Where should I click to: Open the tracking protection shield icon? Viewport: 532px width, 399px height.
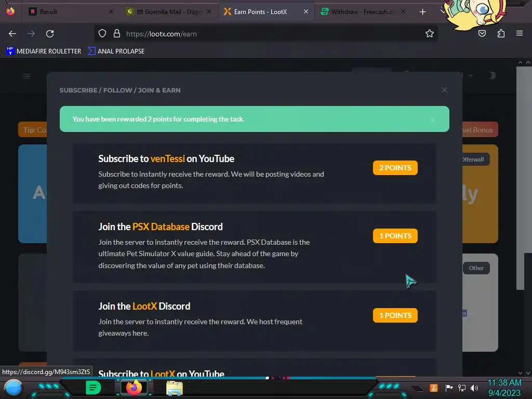(x=102, y=34)
